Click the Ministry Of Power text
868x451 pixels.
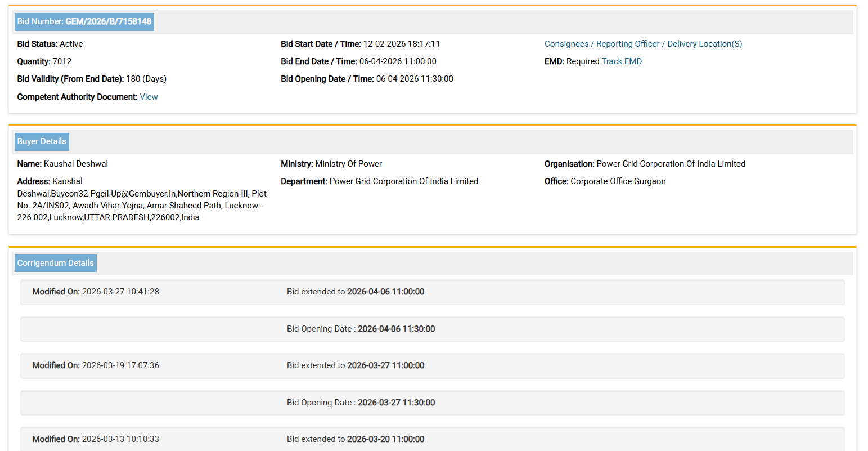pyautogui.click(x=348, y=164)
